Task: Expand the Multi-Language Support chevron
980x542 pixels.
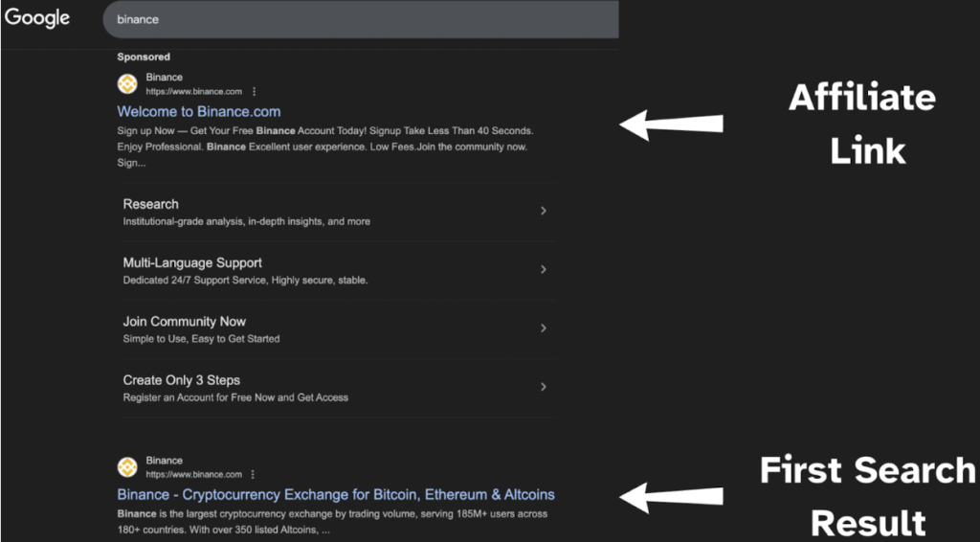Action: [544, 269]
